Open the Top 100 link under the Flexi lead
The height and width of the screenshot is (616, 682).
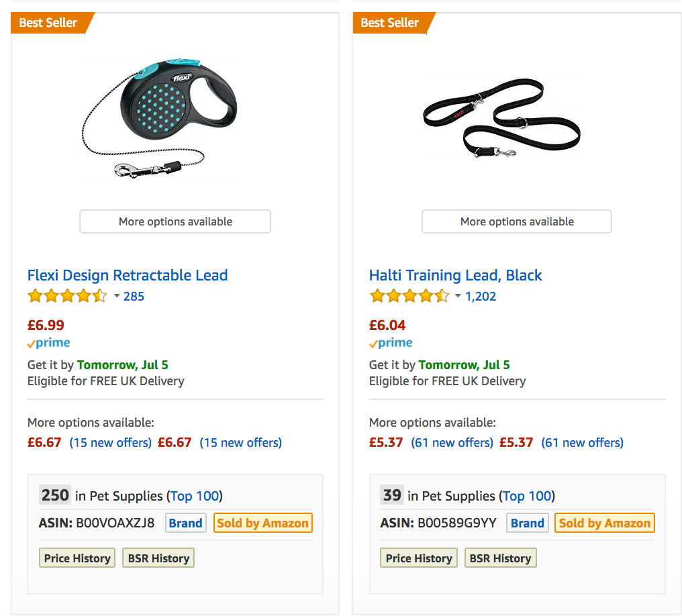(x=194, y=495)
